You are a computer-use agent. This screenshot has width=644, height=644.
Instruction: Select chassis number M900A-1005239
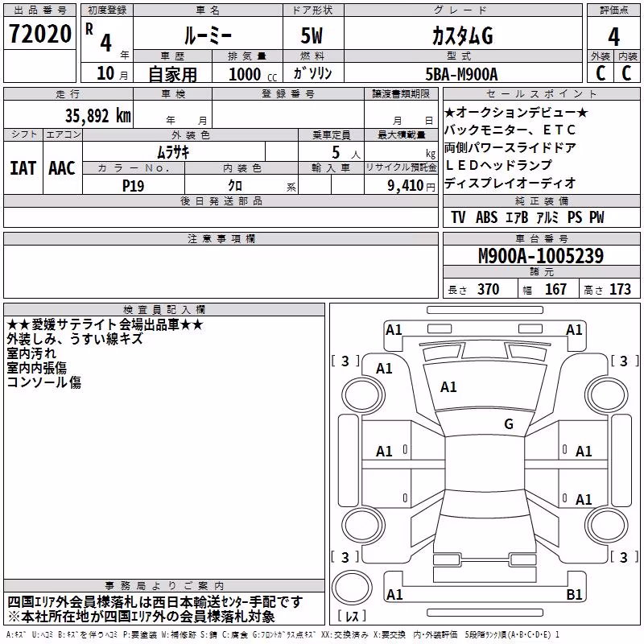click(x=541, y=255)
